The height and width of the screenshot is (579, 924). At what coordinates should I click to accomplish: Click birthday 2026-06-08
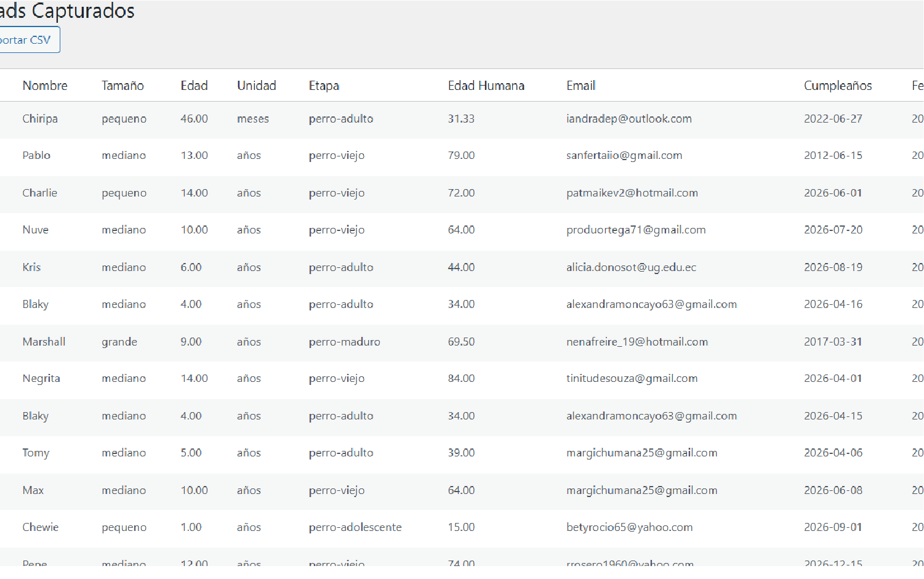(833, 490)
